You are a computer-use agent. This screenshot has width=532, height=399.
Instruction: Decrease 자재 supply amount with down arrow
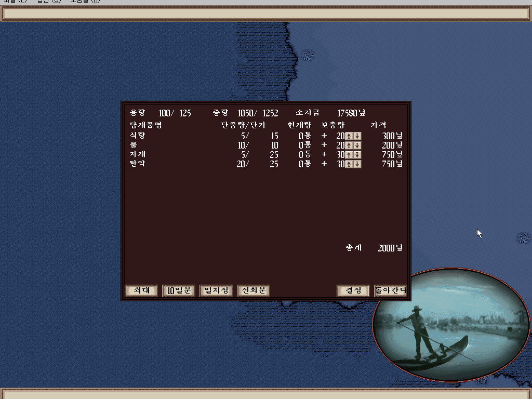point(357,155)
